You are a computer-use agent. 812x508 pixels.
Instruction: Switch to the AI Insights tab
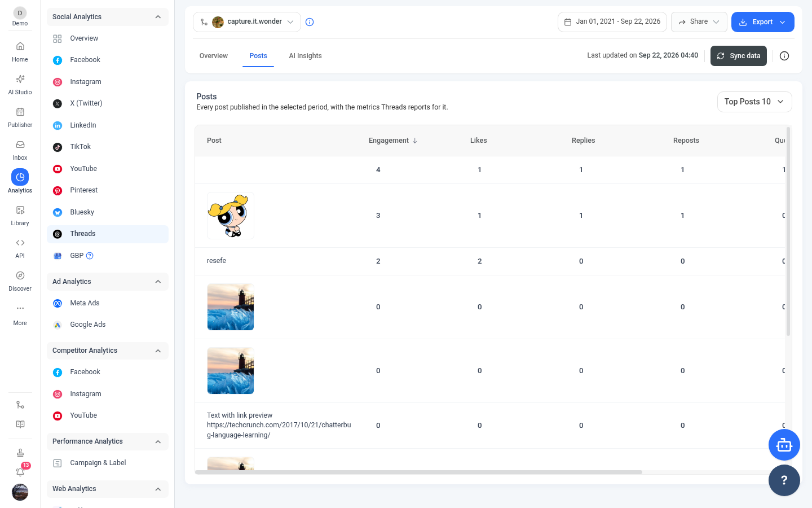coord(305,56)
